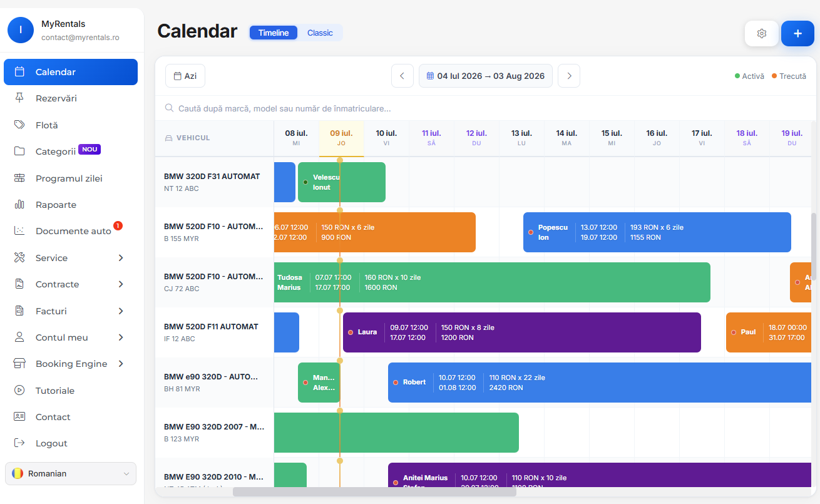
Task: Expand the Booking Engine submenu
Action: pos(121,364)
